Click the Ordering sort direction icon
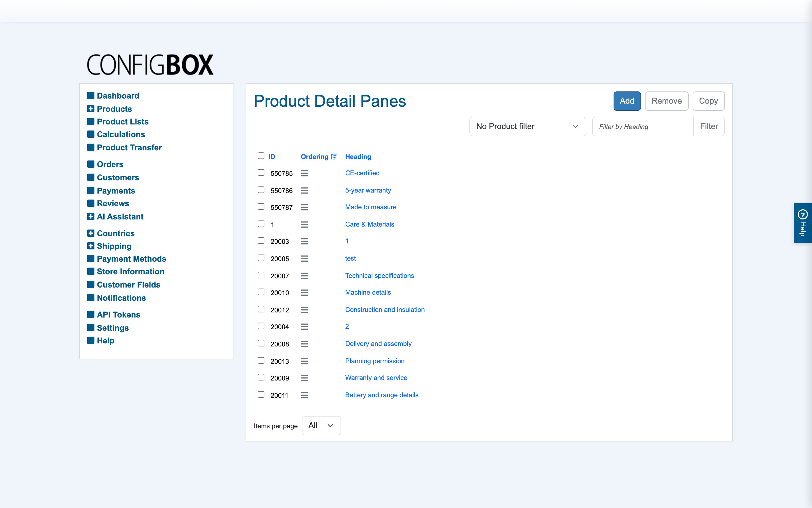The height and width of the screenshot is (508, 812). click(x=334, y=156)
